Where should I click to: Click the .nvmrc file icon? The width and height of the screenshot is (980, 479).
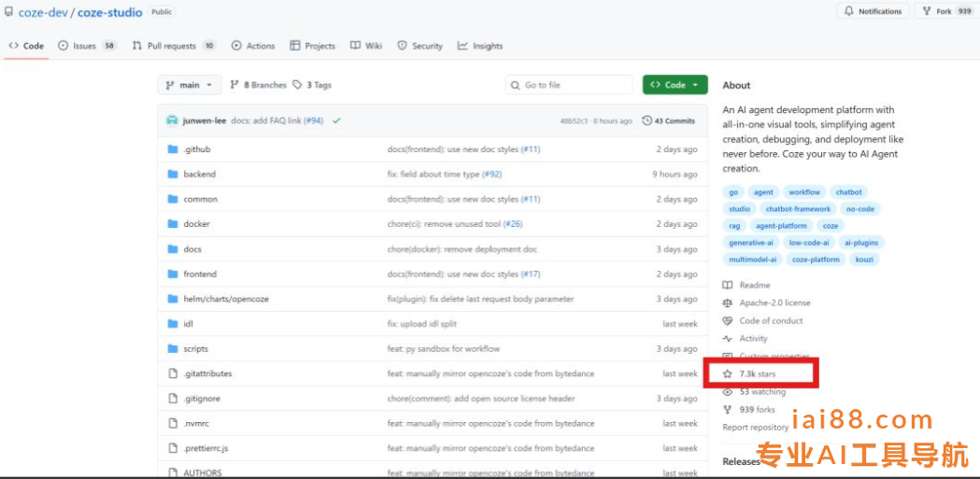click(x=173, y=423)
